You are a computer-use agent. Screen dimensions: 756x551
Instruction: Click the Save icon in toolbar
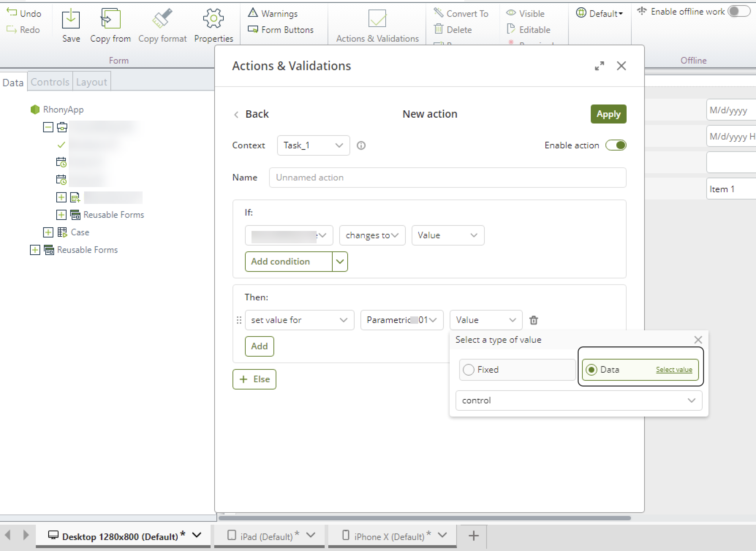pyautogui.click(x=71, y=19)
